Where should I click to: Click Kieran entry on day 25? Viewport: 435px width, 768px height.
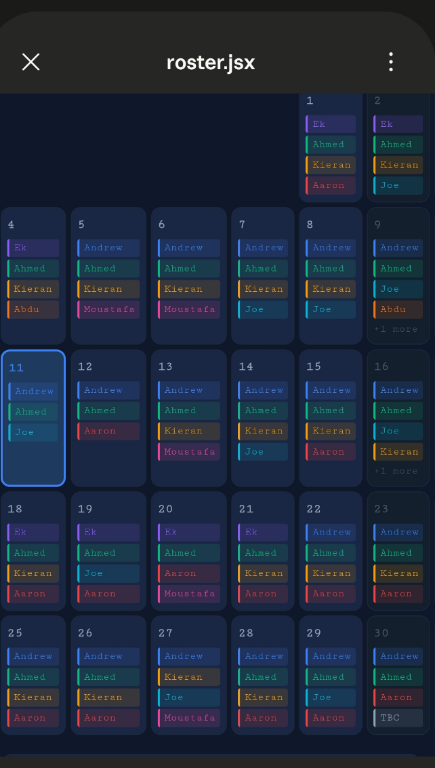[33, 697]
